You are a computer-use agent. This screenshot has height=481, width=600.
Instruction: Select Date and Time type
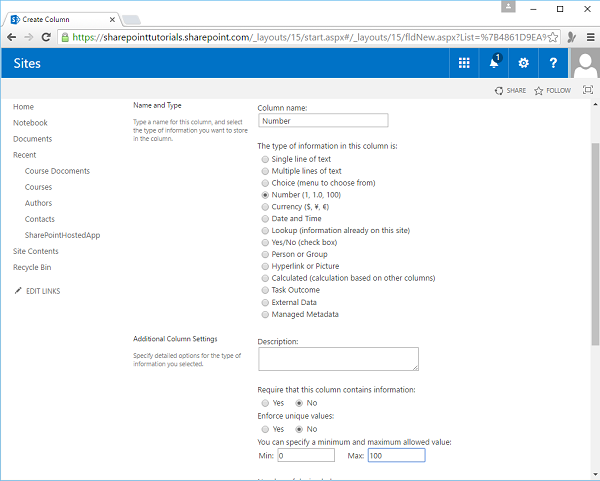coord(265,219)
